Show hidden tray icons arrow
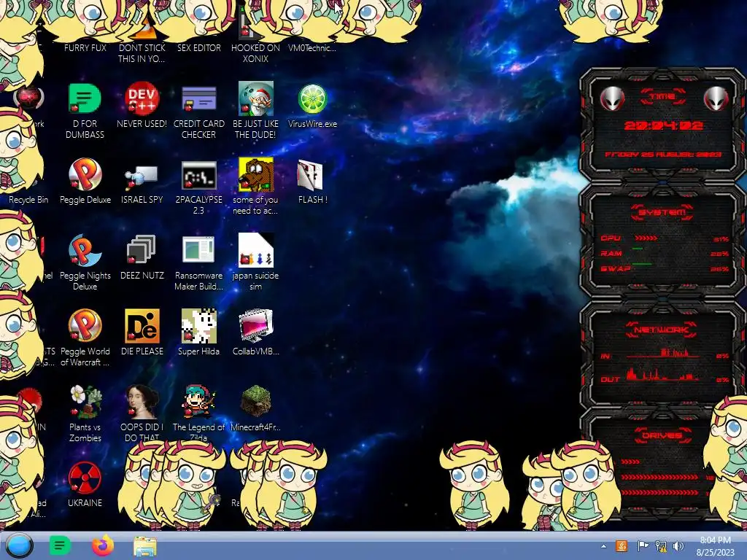Image resolution: width=747 pixels, height=560 pixels. [x=603, y=546]
